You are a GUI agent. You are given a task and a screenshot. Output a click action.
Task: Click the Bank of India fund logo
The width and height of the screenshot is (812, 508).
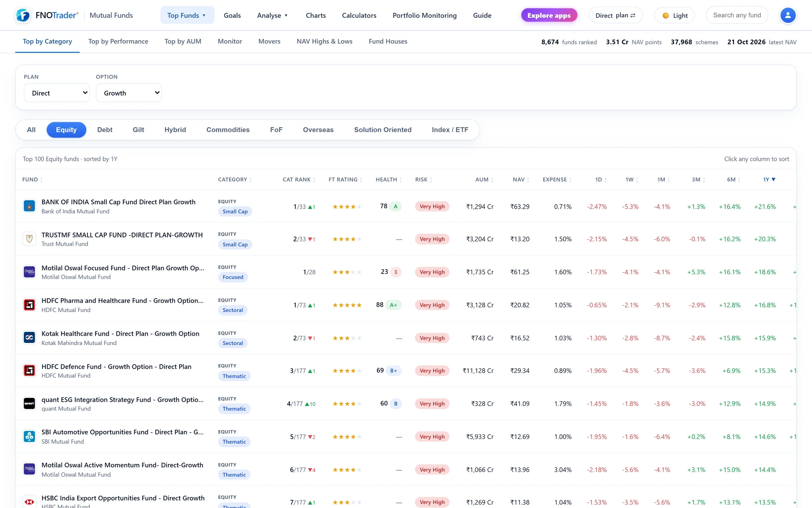pyautogui.click(x=29, y=206)
